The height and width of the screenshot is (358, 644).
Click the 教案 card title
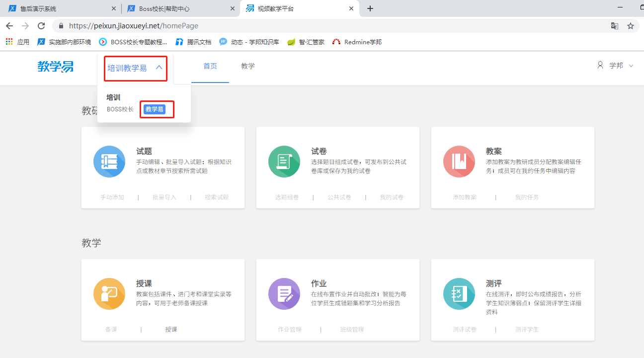pyautogui.click(x=494, y=151)
